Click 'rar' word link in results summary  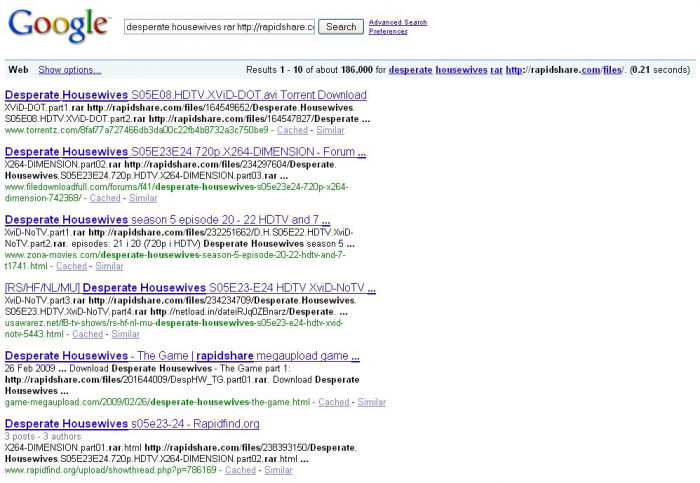(496, 70)
